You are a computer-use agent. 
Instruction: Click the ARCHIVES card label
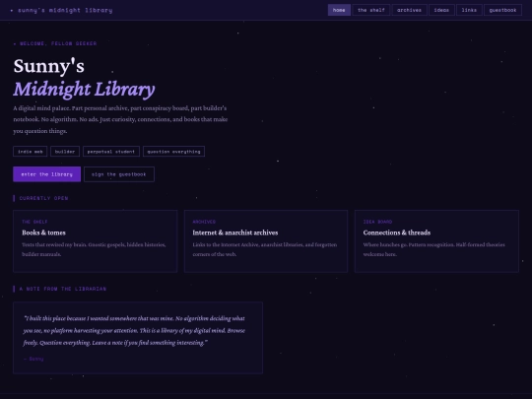point(204,222)
